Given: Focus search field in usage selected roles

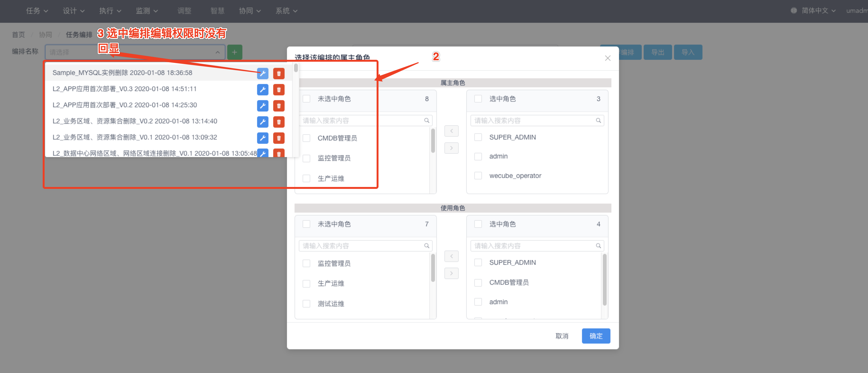Looking at the screenshot, I should click(x=537, y=246).
